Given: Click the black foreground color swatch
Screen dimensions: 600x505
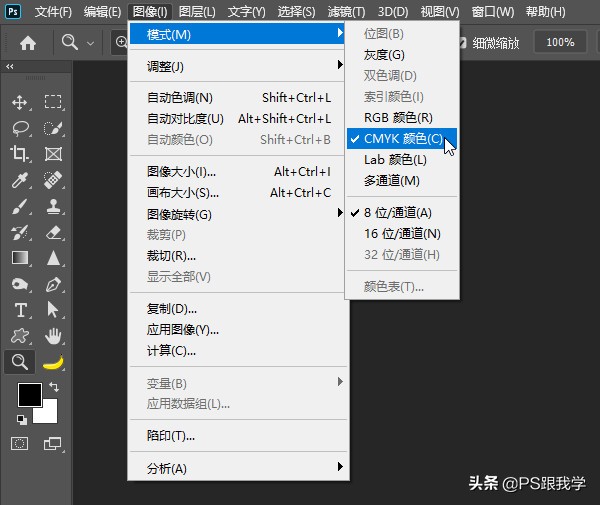Looking at the screenshot, I should click(30, 395).
